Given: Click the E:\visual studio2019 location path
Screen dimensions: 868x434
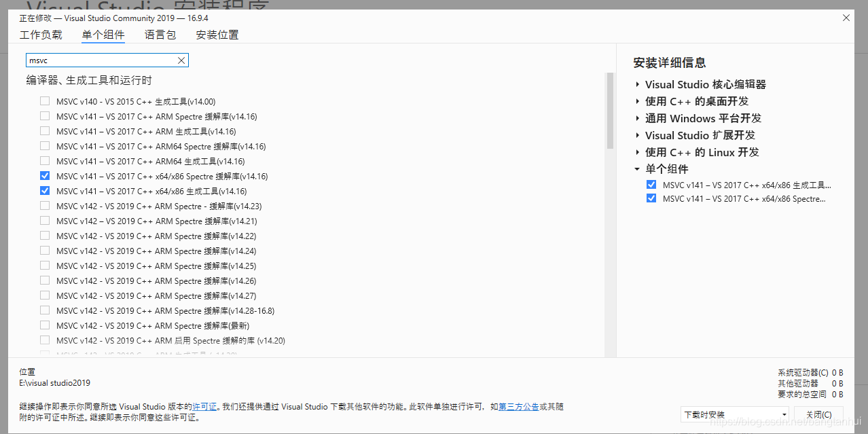Looking at the screenshot, I should tap(54, 383).
